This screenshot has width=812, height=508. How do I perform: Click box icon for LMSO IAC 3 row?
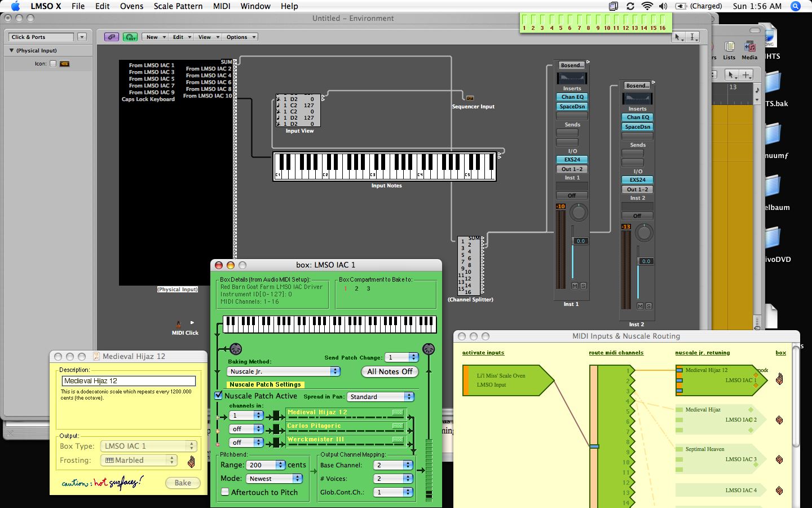(x=779, y=459)
